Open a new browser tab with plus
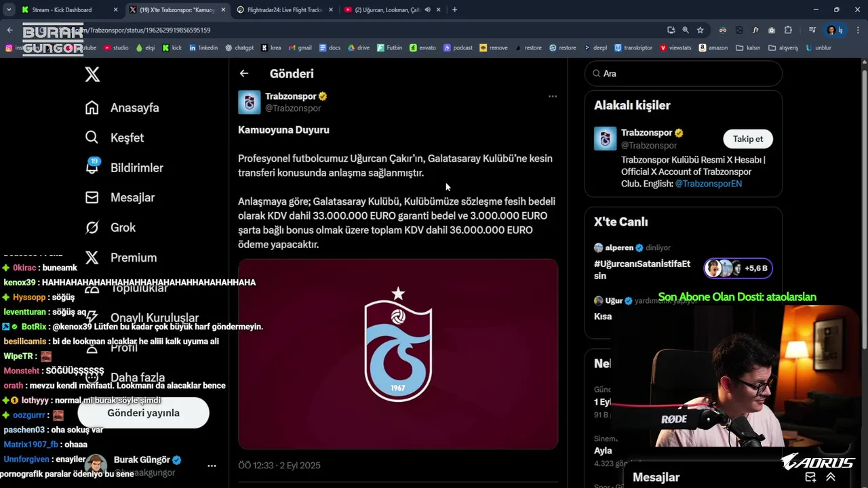The height and width of the screenshot is (488, 868). pos(454,9)
